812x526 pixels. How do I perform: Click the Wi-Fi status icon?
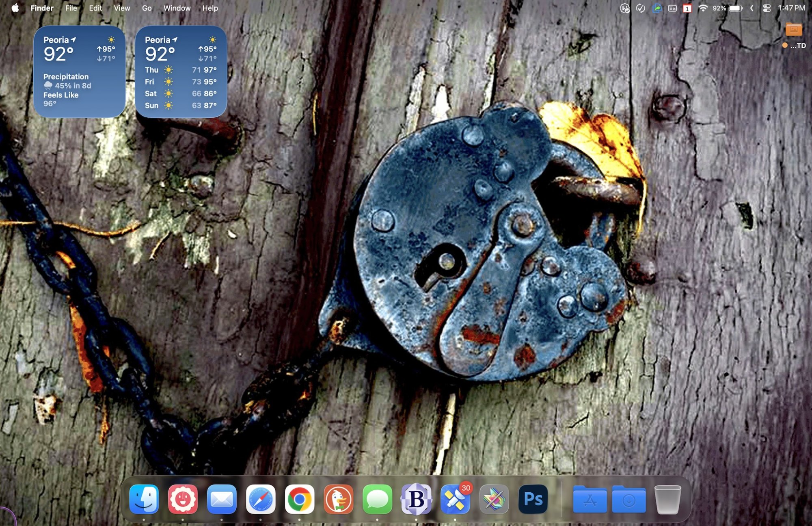point(703,8)
